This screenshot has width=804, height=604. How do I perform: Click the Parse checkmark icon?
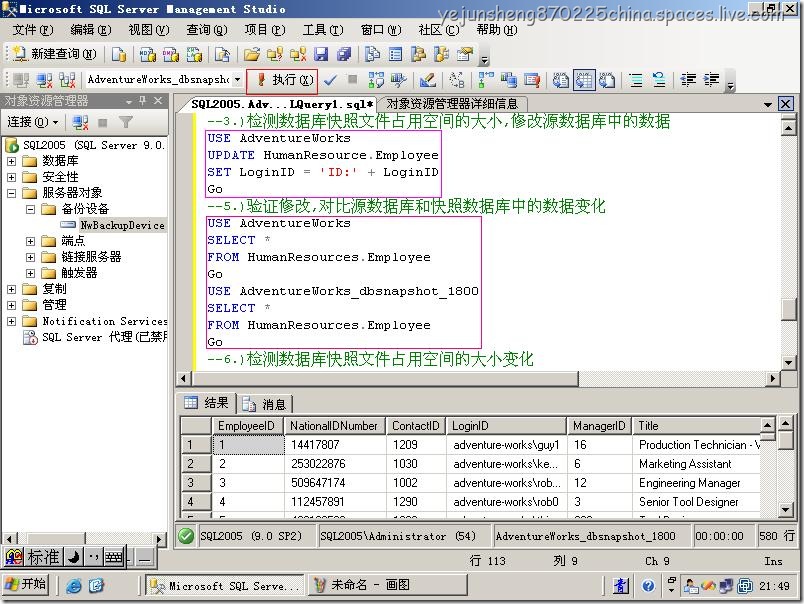pos(331,80)
